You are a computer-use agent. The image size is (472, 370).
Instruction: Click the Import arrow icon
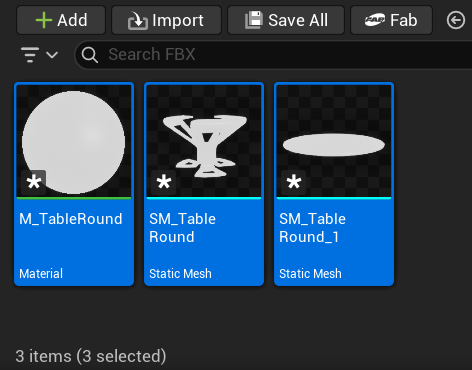click(138, 21)
